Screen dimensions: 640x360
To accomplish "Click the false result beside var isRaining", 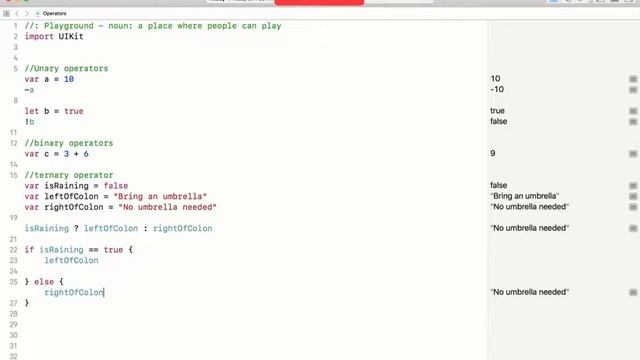I will (498, 185).
